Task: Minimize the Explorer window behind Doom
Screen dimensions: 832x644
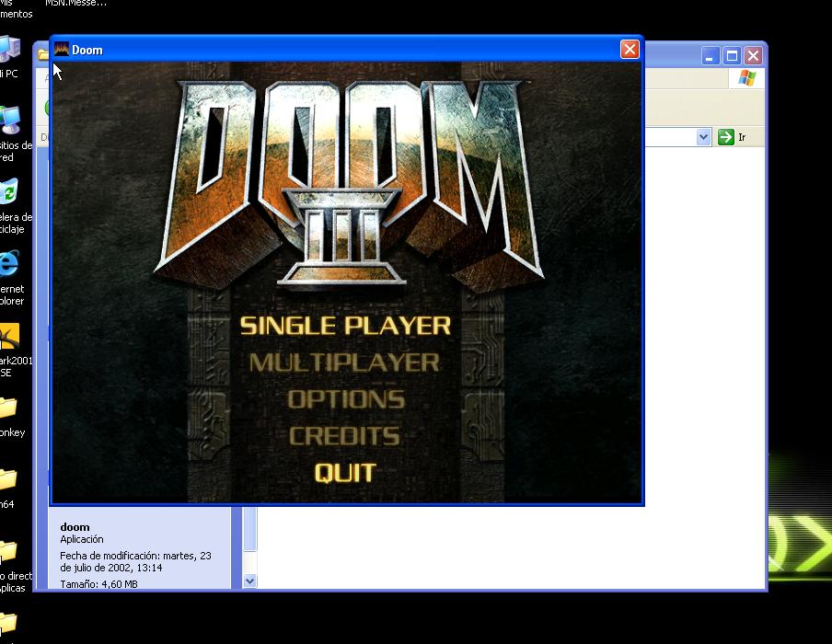Action: (x=711, y=55)
